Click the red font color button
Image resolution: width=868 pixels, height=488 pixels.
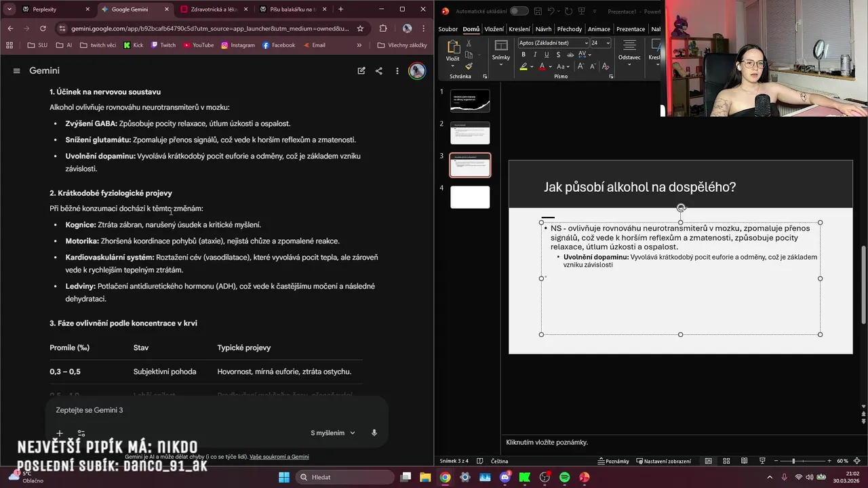click(542, 66)
